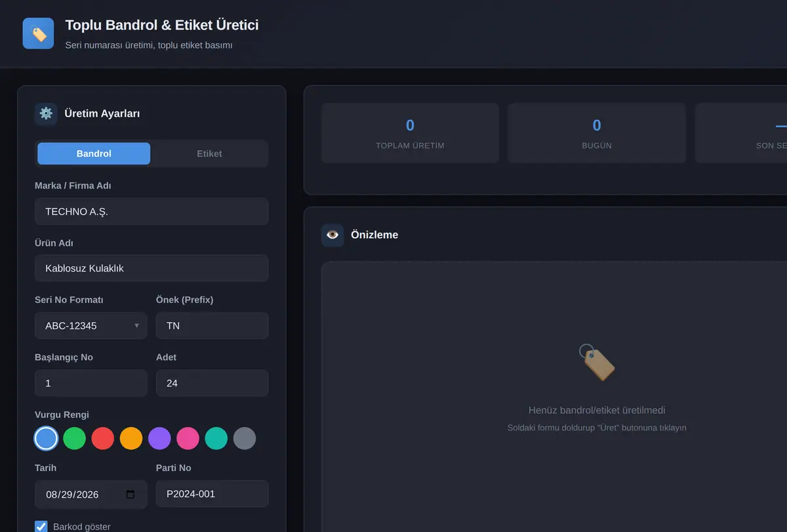Choose the pink accent color swatch
Image resolution: width=787 pixels, height=532 pixels.
click(x=188, y=438)
